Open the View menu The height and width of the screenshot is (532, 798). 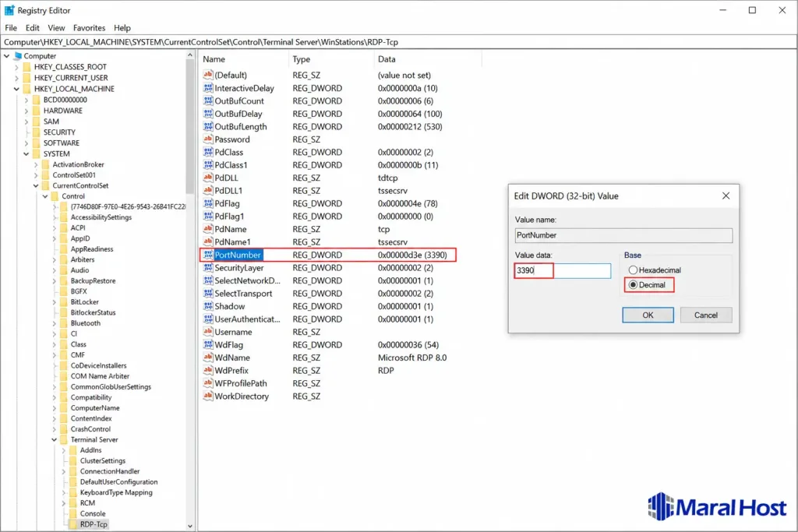click(x=56, y=28)
